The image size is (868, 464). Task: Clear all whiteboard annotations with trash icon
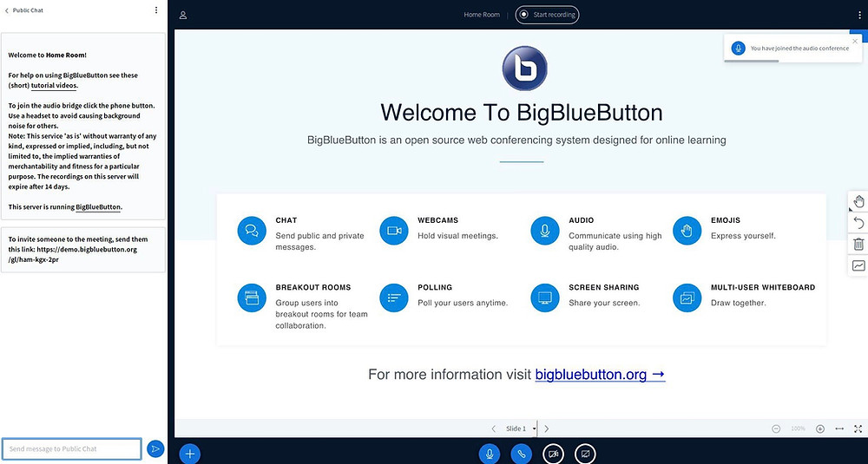tap(858, 244)
